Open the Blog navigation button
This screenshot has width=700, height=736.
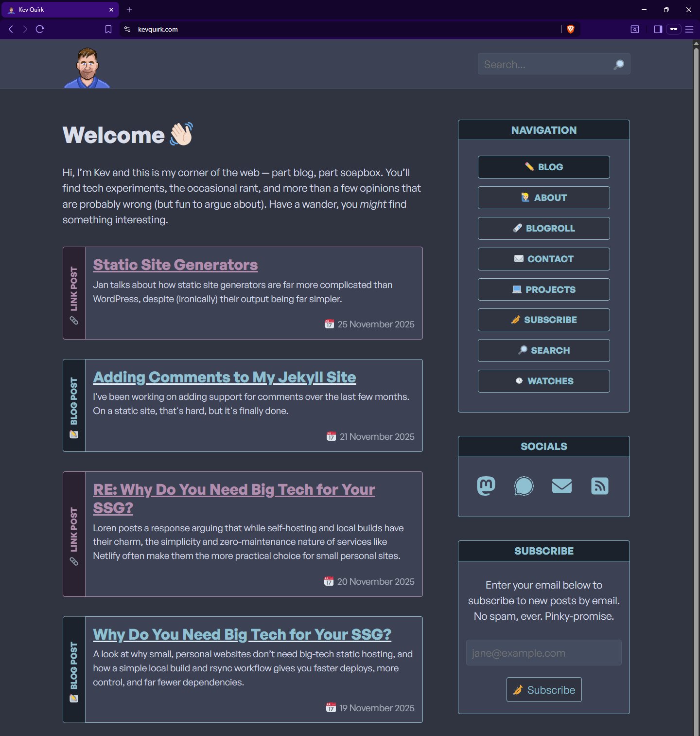544,167
